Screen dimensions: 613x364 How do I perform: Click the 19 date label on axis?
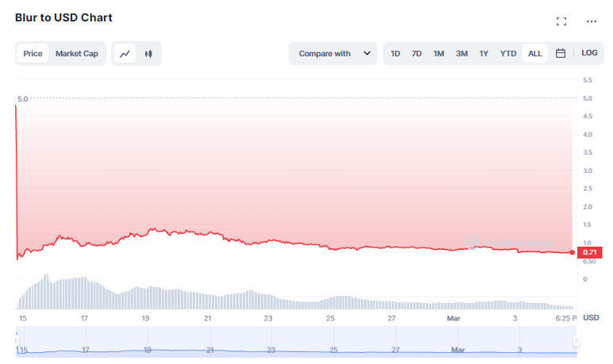click(145, 318)
